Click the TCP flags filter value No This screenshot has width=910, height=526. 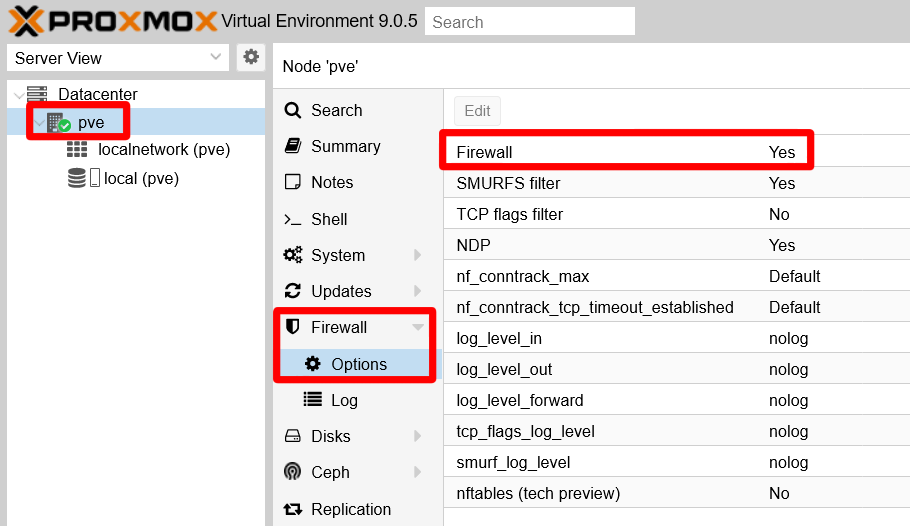(779, 214)
